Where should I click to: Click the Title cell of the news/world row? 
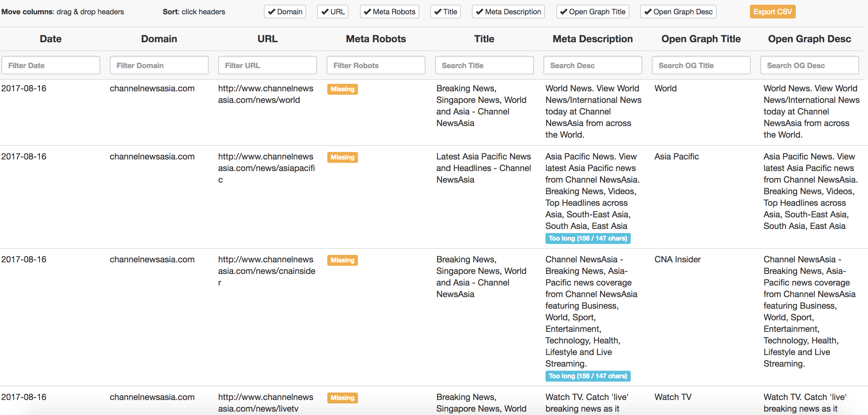tap(481, 106)
